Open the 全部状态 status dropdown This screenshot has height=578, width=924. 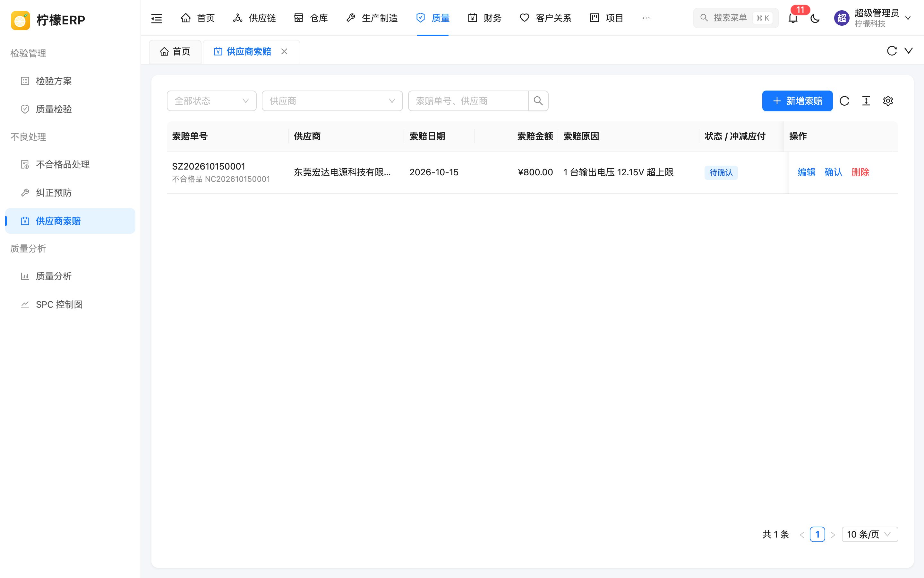click(211, 101)
